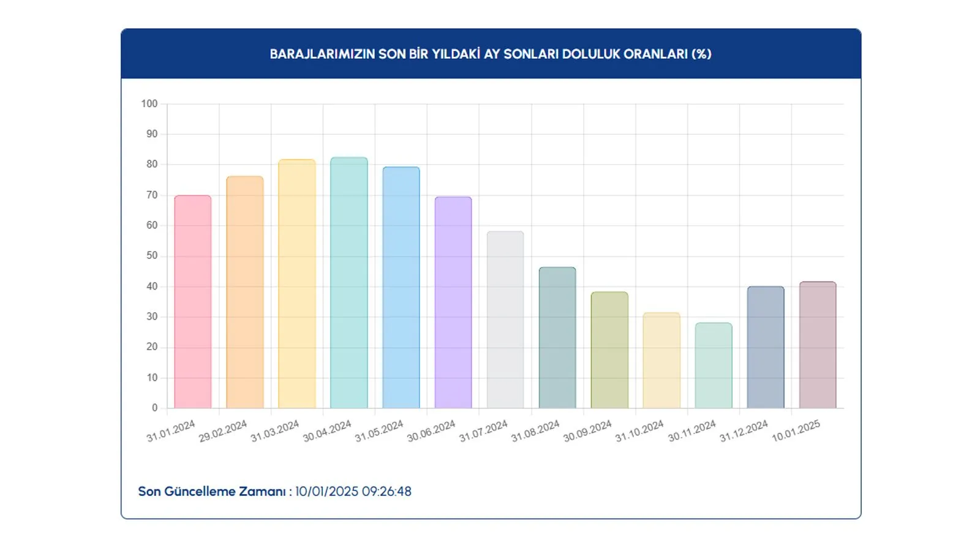This screenshot has height=551, width=980.
Task: Click the pink bar for 31.01.2024
Action: coord(193,302)
